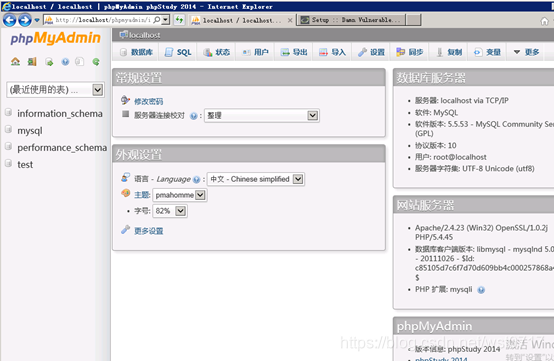Open the 用户 tab
The height and width of the screenshot is (361, 554).
click(255, 52)
